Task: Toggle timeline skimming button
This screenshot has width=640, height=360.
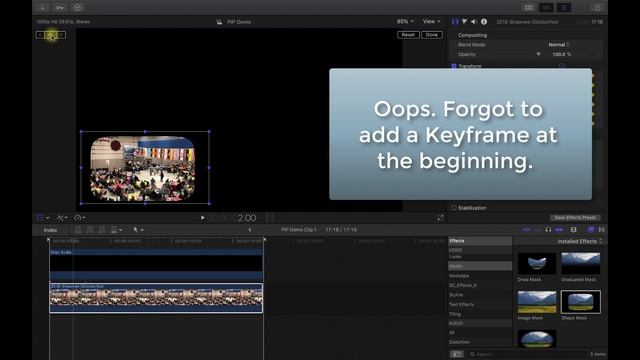Action: pyautogui.click(x=527, y=230)
